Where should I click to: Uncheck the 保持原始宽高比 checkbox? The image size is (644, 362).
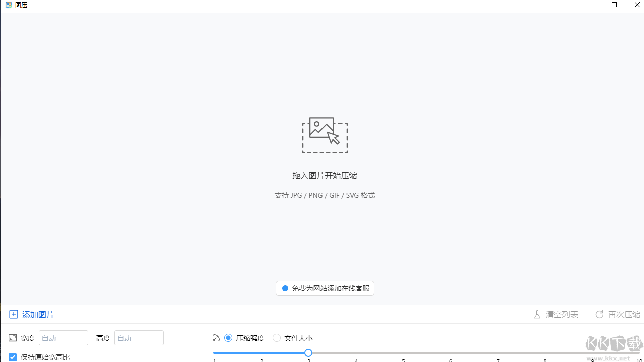13,357
